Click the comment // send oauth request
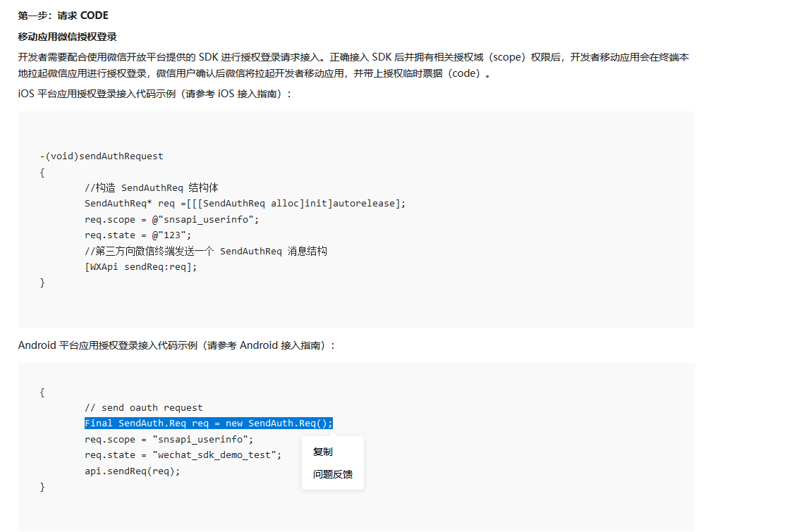The height and width of the screenshot is (532, 792). coord(144,408)
